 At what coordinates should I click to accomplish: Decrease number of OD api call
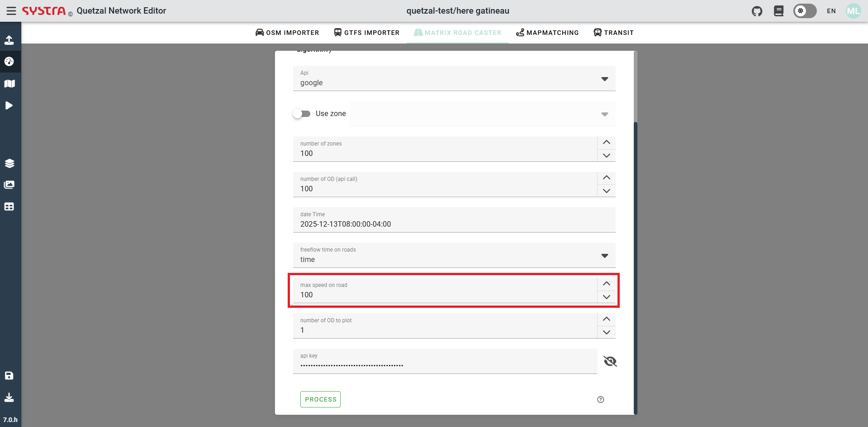coord(607,191)
